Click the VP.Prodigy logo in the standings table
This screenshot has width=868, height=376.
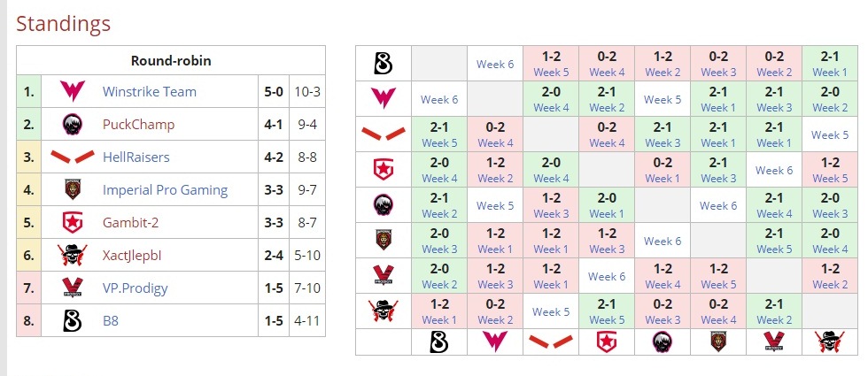click(72, 288)
